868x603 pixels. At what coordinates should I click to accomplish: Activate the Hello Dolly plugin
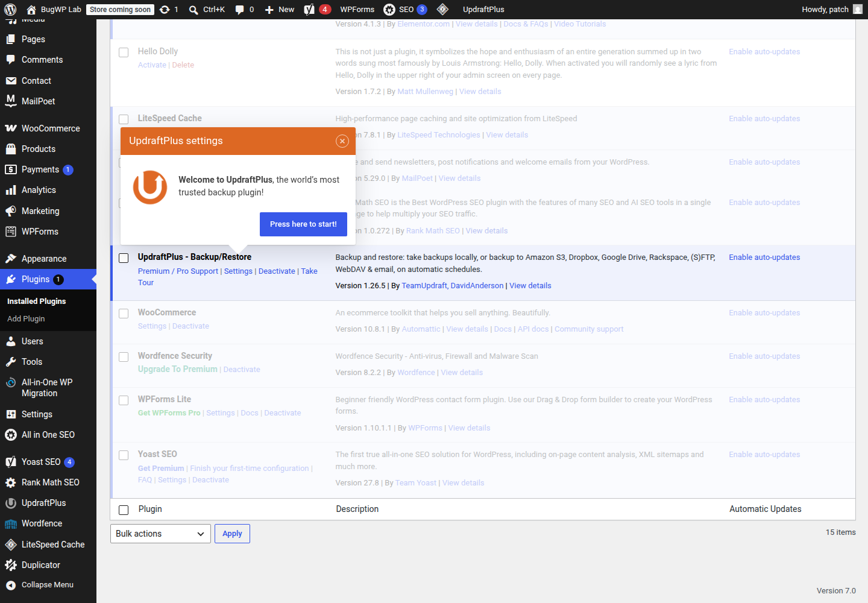click(x=152, y=65)
